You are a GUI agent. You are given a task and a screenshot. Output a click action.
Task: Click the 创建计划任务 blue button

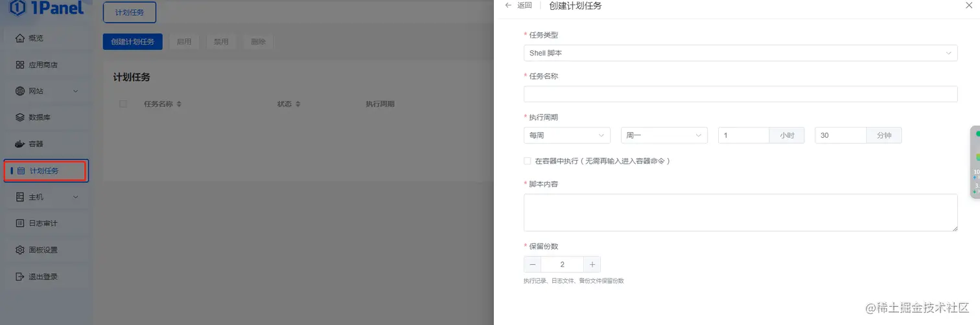coord(133,41)
